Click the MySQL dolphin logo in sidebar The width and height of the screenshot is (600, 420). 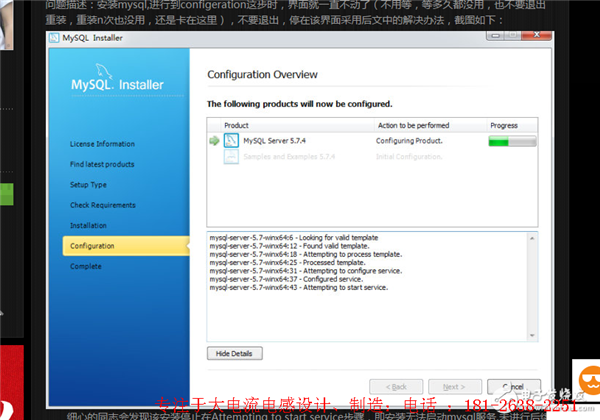coord(103,71)
